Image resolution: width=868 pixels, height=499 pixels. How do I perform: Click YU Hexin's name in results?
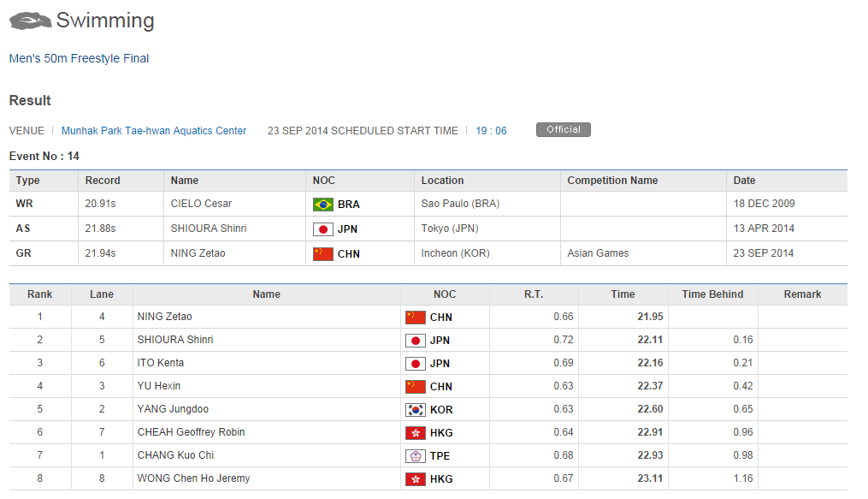click(159, 387)
